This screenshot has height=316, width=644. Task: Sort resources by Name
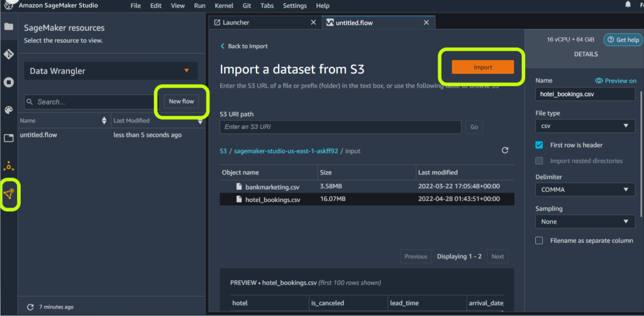pyautogui.click(x=104, y=121)
